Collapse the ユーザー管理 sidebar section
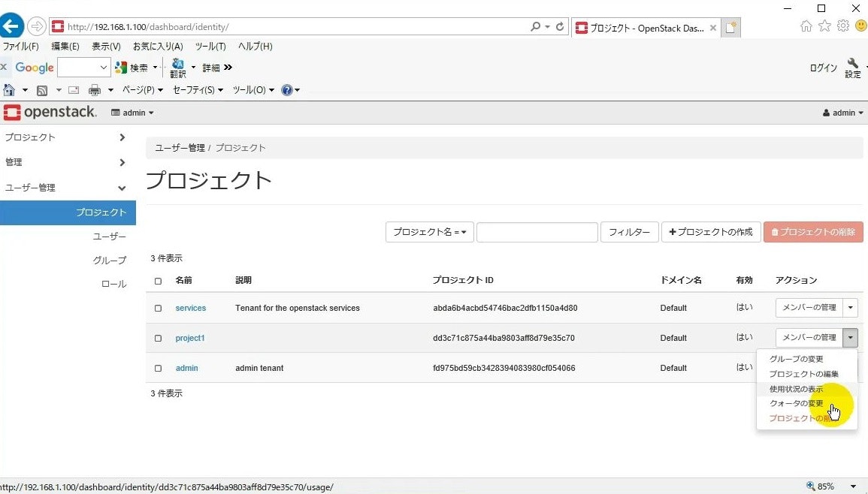The width and height of the screenshot is (868, 494). tap(68, 188)
